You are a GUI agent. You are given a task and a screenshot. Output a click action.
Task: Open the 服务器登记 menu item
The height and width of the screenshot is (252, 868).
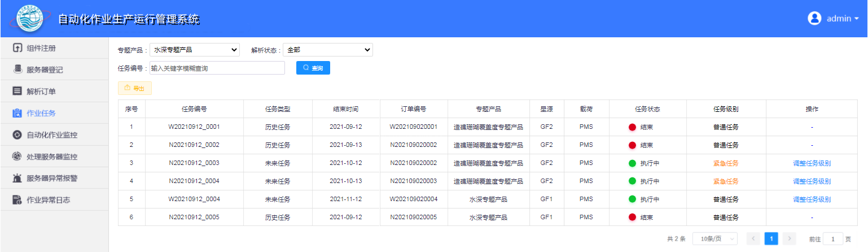point(54,69)
